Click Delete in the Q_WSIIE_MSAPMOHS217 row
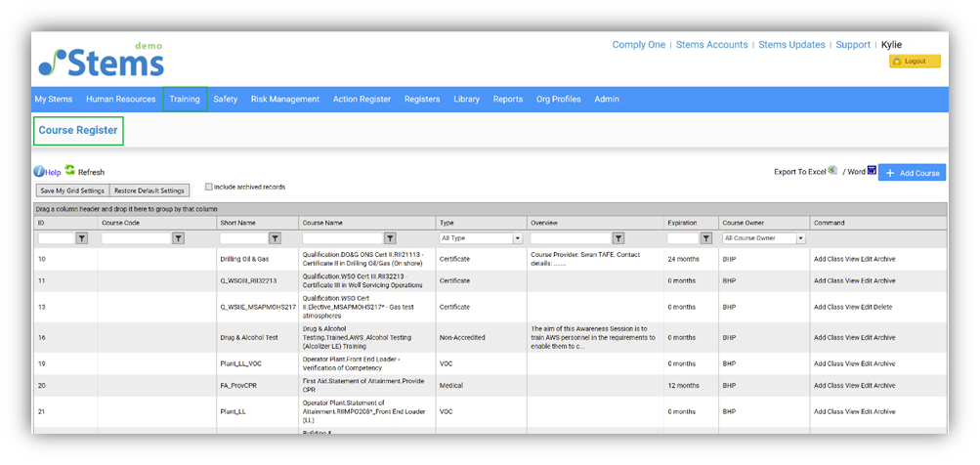The width and height of the screenshot is (980, 465). (x=883, y=307)
